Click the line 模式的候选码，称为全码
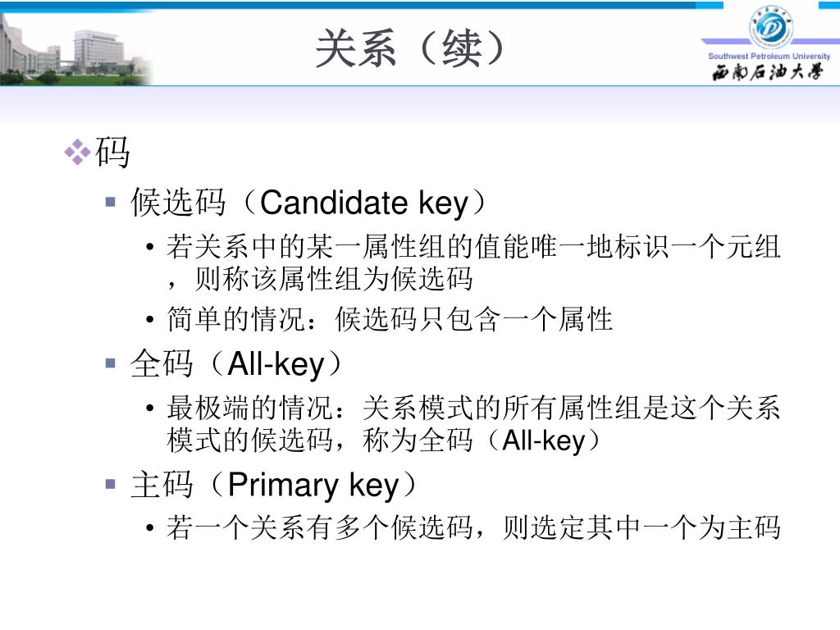The width and height of the screenshot is (840, 630). 383,441
